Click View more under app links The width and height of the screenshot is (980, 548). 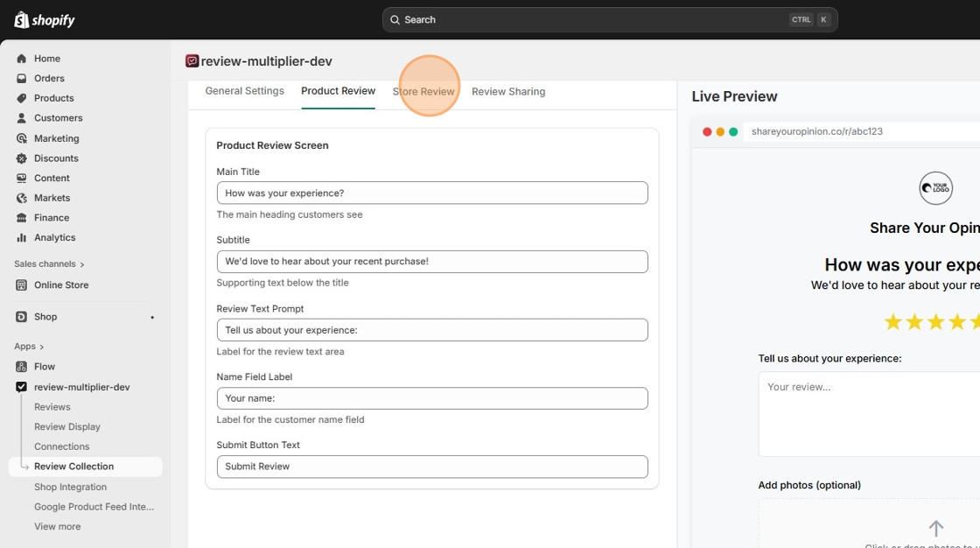tap(58, 526)
